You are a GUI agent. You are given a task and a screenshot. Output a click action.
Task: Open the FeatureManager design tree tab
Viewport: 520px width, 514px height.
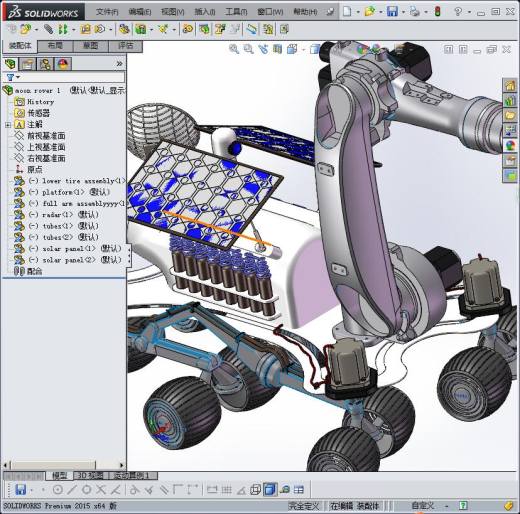pos(11,64)
